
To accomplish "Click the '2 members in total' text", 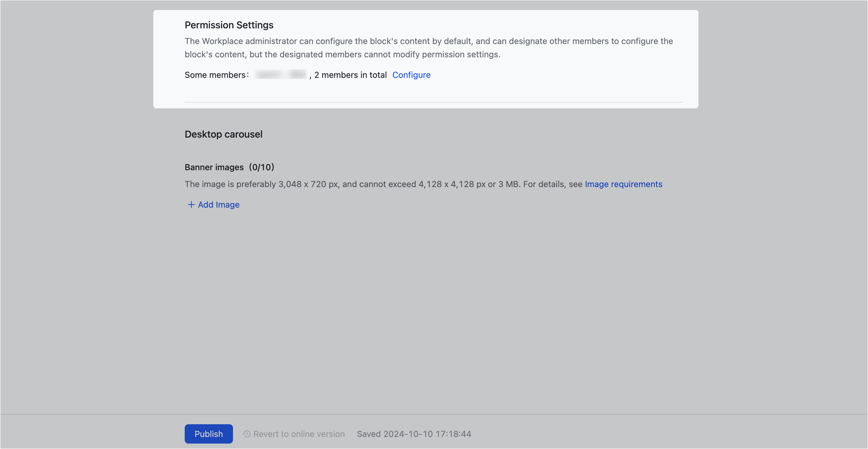I will [x=350, y=75].
